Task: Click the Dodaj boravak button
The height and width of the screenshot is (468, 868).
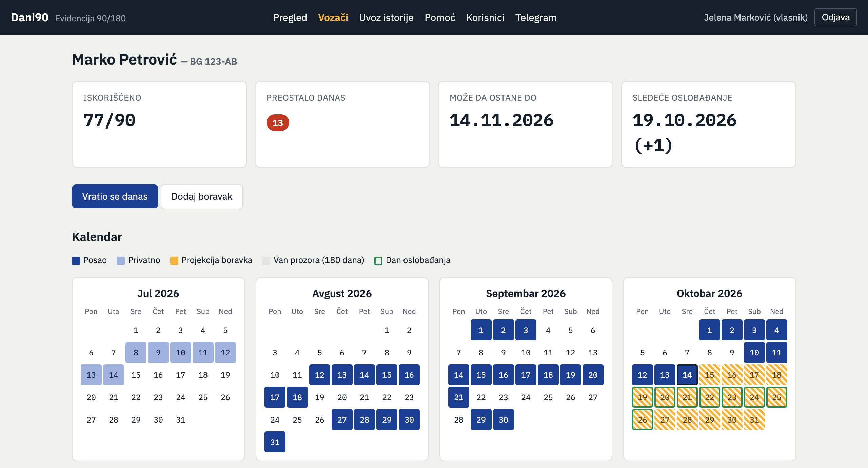Action: pyautogui.click(x=202, y=196)
